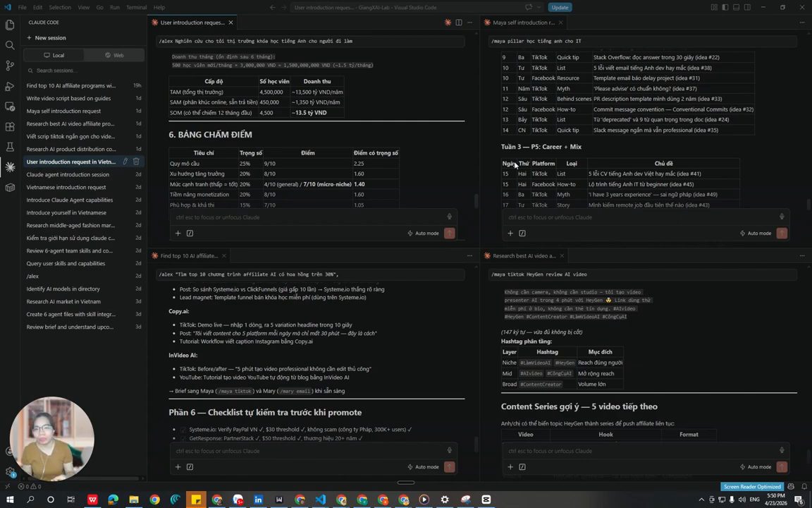Screen dimensions: 812x508
Task: Click microphone in Maya self introduction chat pane
Action: 782,217
